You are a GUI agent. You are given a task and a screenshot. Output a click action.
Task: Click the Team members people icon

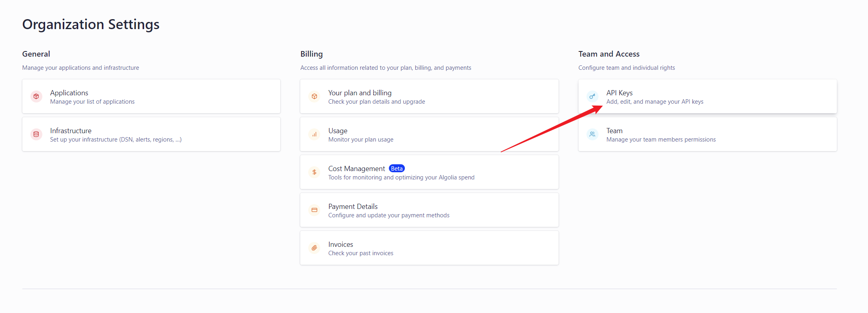coord(592,134)
